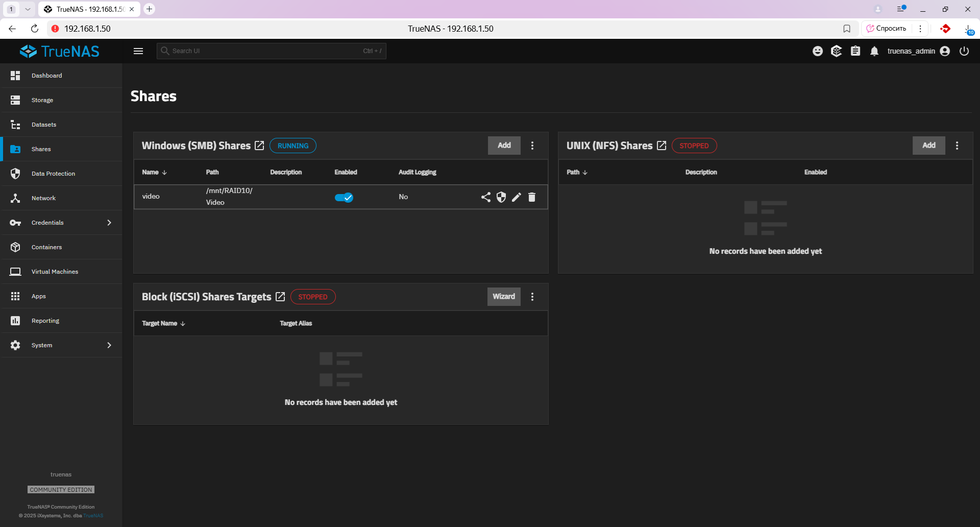Toggle sidebar with hamburger menu icon

click(138, 51)
